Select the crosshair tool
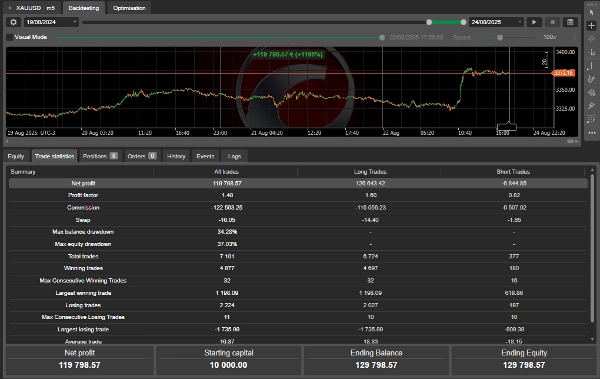 tap(592, 26)
